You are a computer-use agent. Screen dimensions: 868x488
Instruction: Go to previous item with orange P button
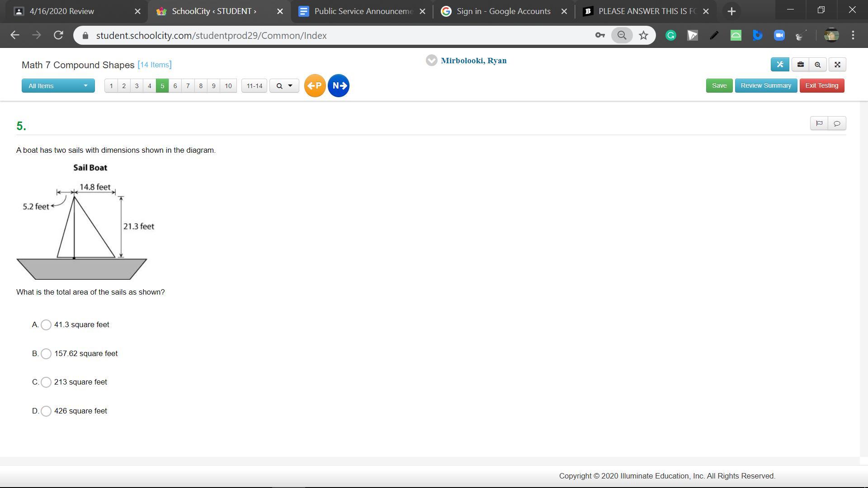tap(315, 85)
